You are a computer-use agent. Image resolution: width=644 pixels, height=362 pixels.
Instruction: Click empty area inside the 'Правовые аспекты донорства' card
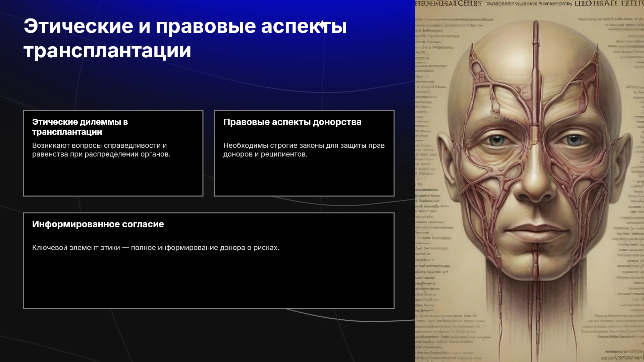(304, 178)
